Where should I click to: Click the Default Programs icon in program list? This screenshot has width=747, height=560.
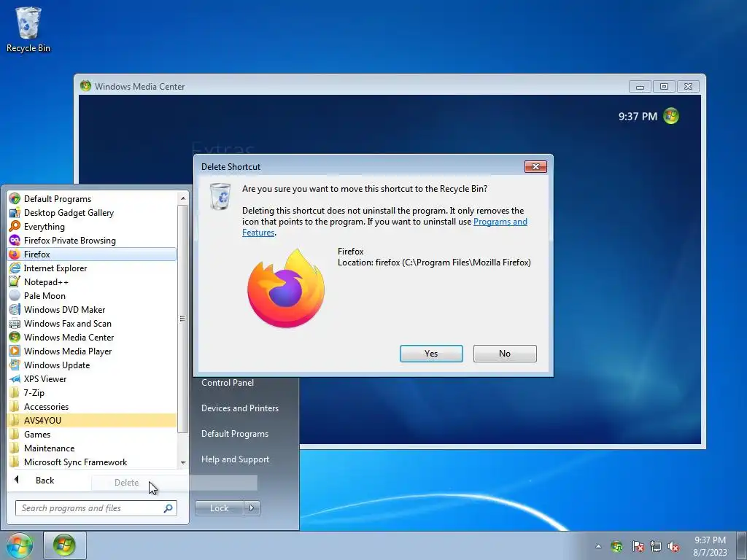tap(15, 198)
